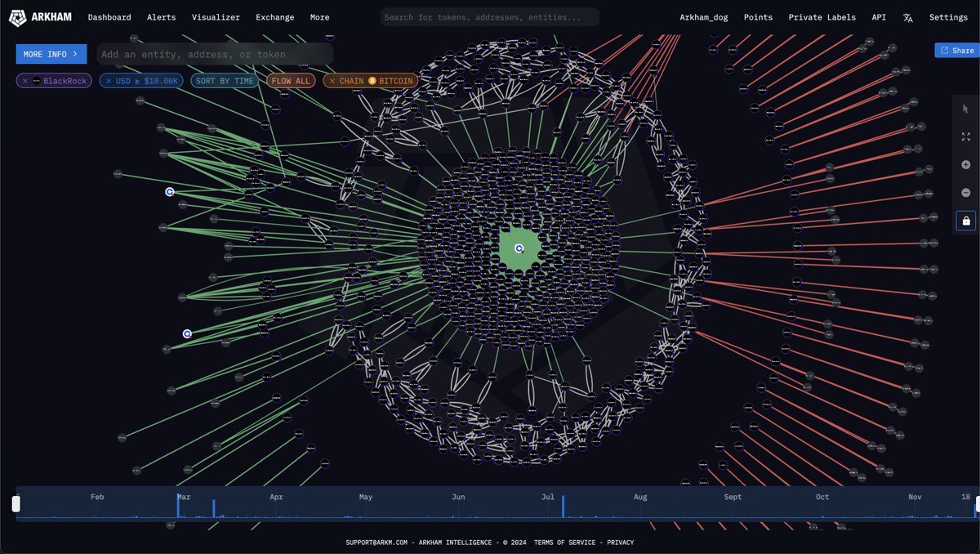Click the Arkham logo in the header
Viewport: 980px width, 554px height.
[41, 17]
